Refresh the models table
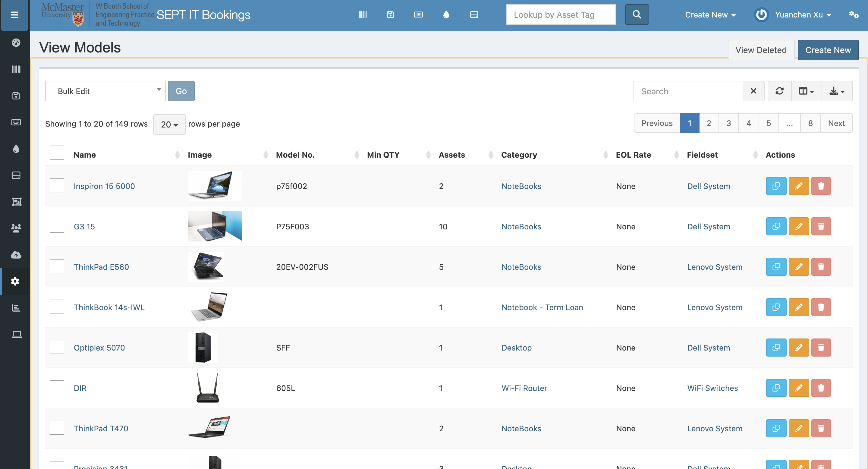 pyautogui.click(x=779, y=91)
